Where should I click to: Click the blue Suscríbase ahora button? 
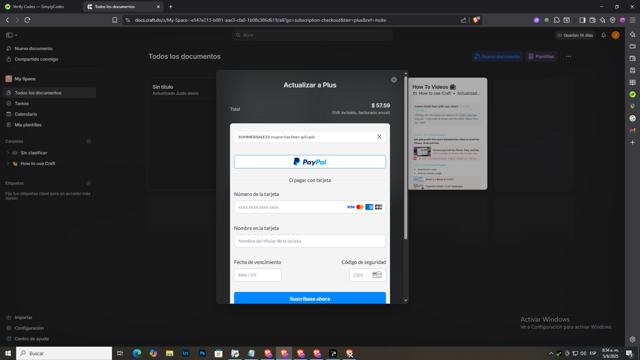[309, 298]
